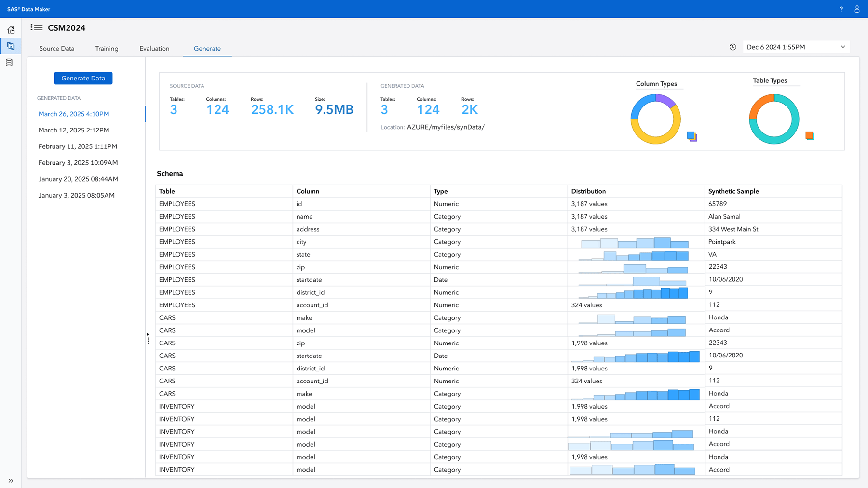Select the February 11, 2025 1:11PM generation
This screenshot has height=488, width=868.
78,146
